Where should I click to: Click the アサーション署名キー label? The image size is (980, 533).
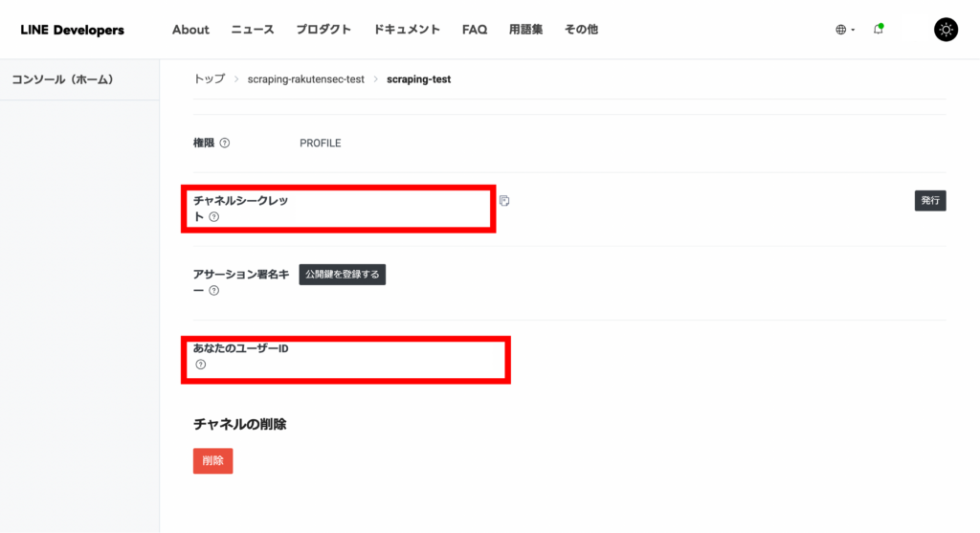click(x=241, y=281)
